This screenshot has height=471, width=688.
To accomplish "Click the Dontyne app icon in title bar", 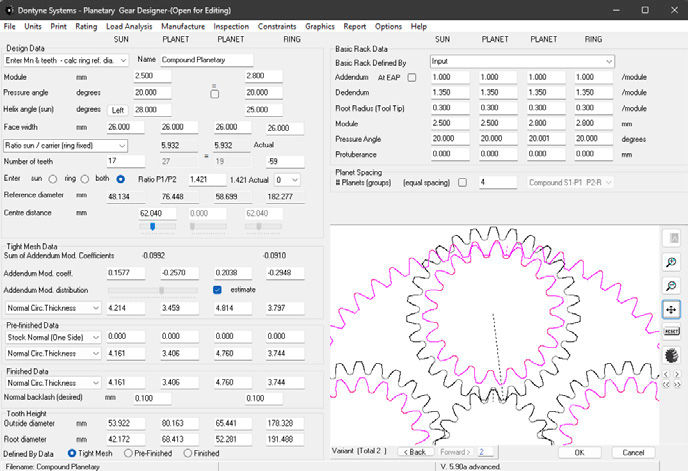I will tap(9, 10).
